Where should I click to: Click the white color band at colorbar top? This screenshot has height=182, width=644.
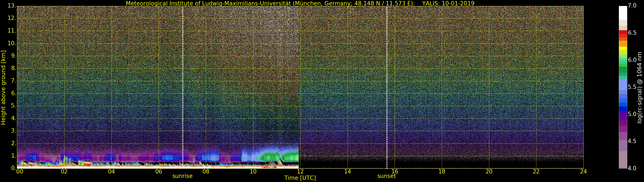[x=623, y=13]
